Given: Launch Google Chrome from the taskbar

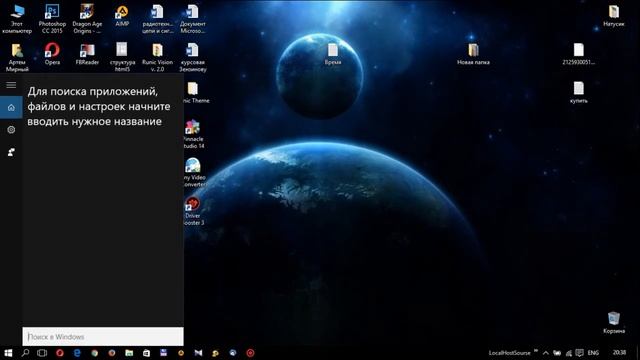Looking at the screenshot, I should click(94, 353).
